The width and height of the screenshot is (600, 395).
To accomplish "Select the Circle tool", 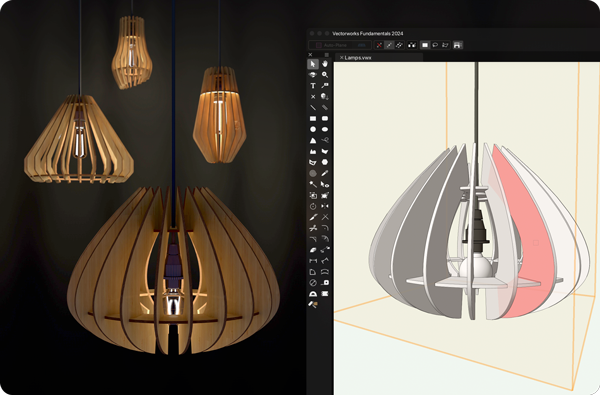I will coord(313,129).
